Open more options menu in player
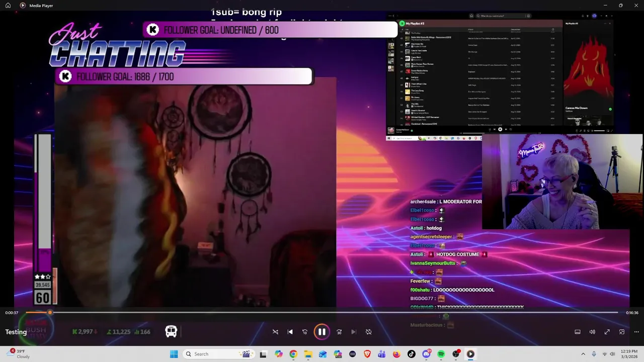 [636, 332]
